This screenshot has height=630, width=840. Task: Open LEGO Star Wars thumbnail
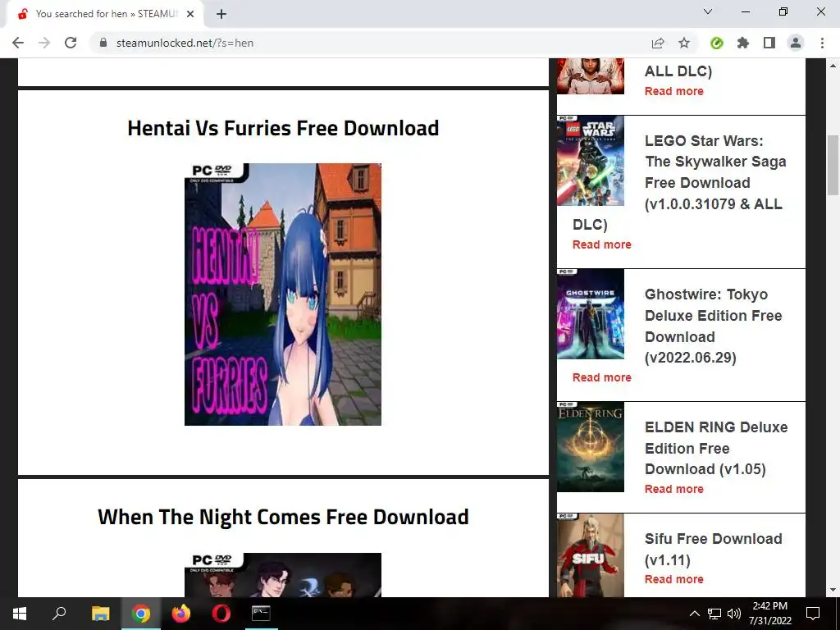pyautogui.click(x=591, y=161)
